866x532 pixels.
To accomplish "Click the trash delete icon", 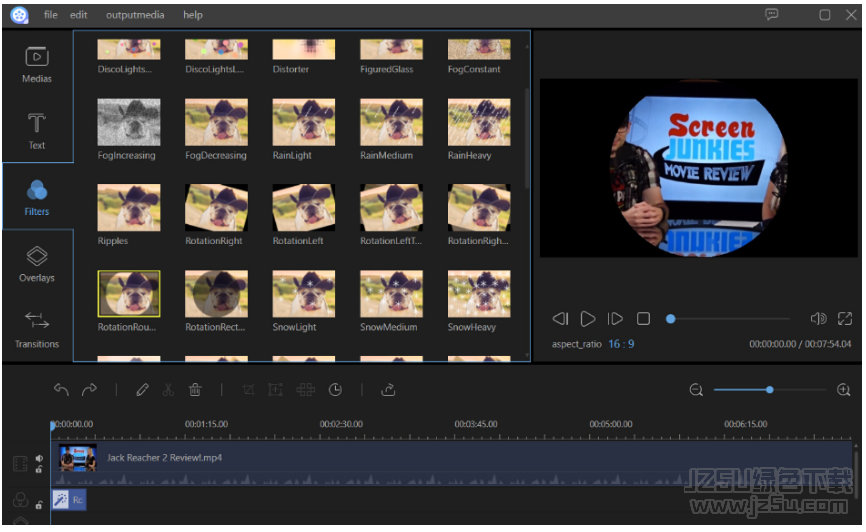I will coord(195,389).
